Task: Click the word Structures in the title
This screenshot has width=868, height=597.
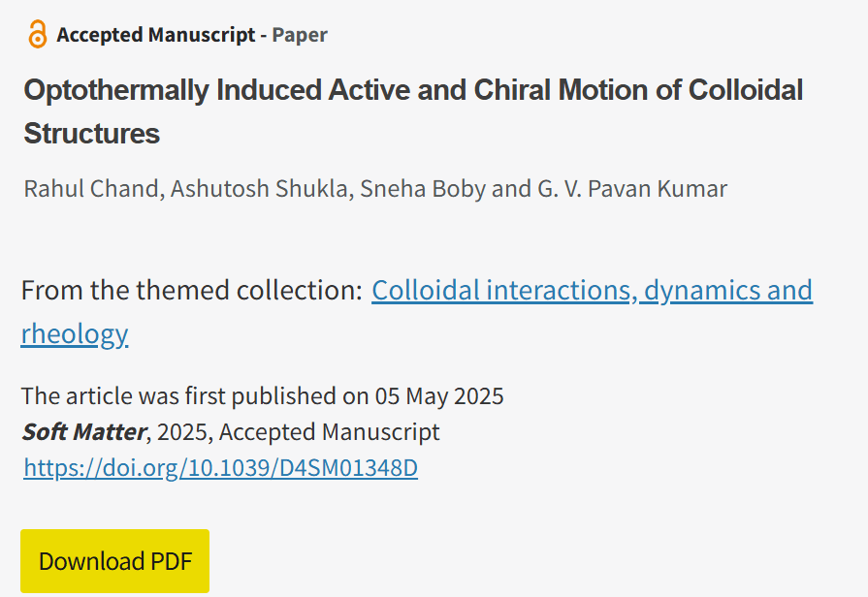Action: pyautogui.click(x=92, y=133)
